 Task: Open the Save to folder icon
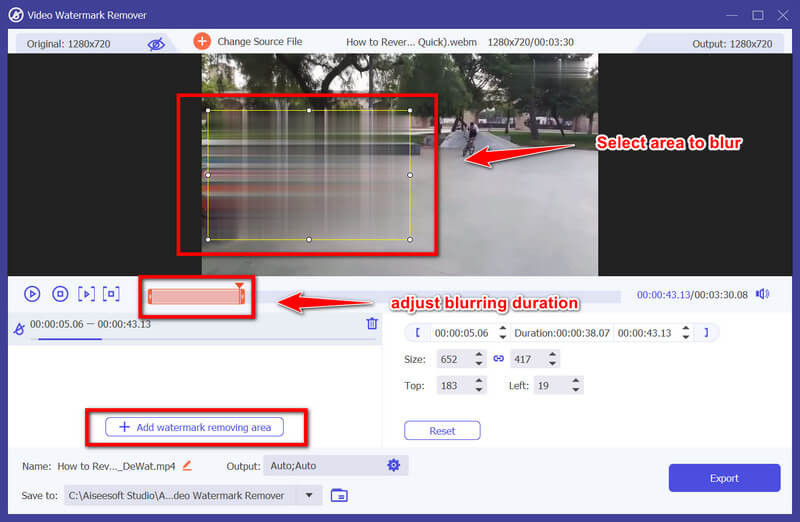[339, 495]
